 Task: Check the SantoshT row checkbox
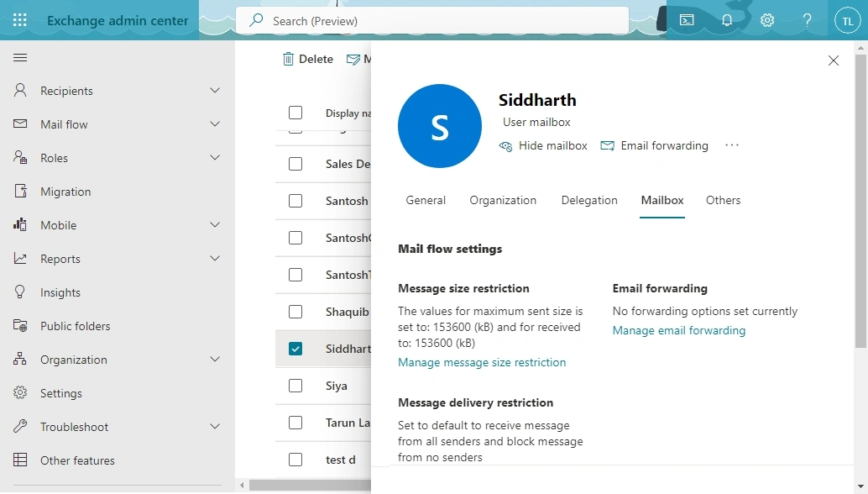pyautogui.click(x=295, y=275)
